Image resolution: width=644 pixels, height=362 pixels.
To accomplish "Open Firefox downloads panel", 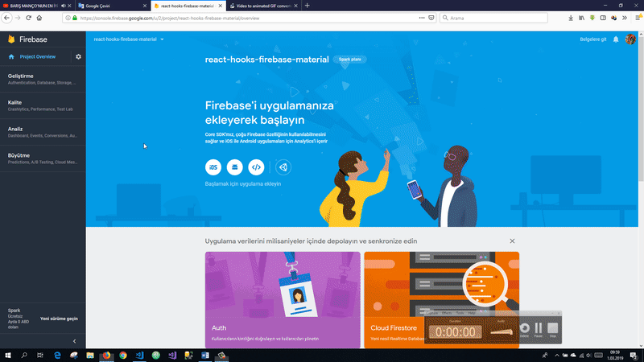I will (x=571, y=18).
